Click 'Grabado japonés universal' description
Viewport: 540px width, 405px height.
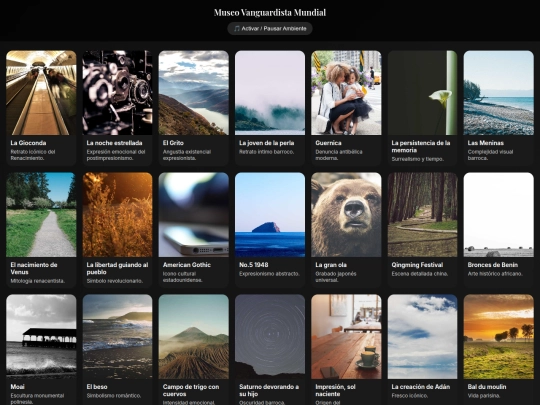click(x=336, y=277)
